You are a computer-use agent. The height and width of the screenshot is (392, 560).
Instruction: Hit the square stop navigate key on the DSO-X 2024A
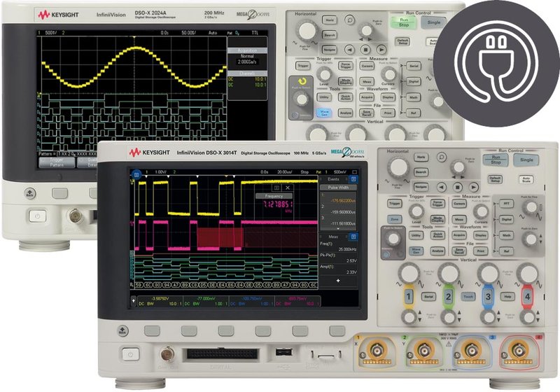(x=365, y=50)
